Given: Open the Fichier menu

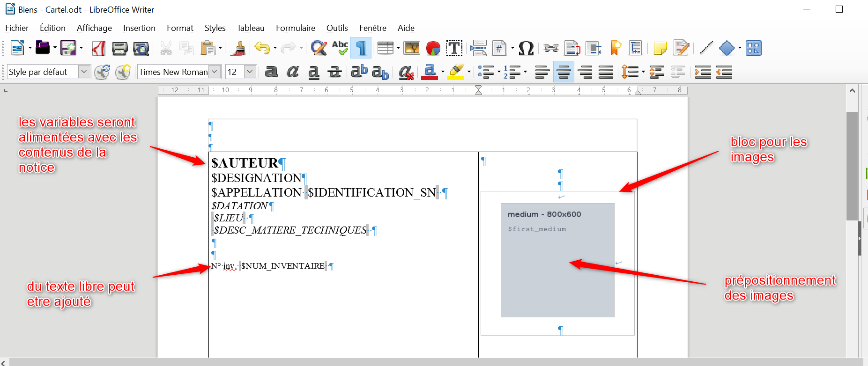Looking at the screenshot, I should (17, 28).
